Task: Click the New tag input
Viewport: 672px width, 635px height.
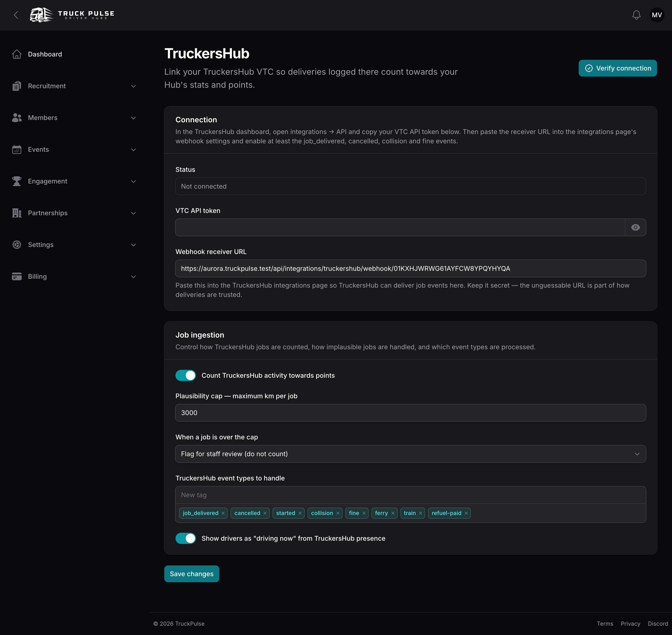Action: 410,495
